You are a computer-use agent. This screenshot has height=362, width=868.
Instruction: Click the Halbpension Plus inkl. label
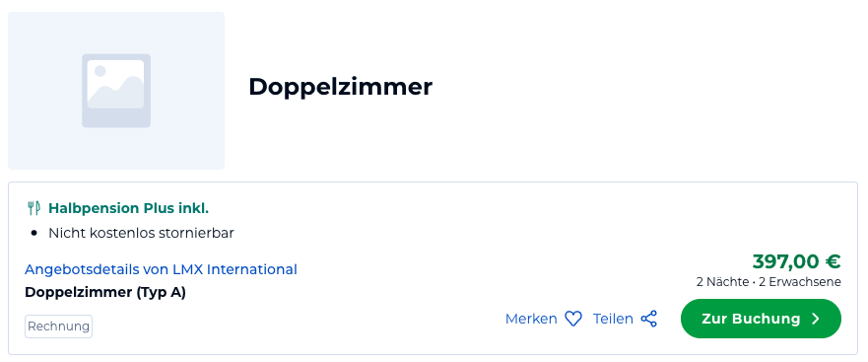point(128,208)
